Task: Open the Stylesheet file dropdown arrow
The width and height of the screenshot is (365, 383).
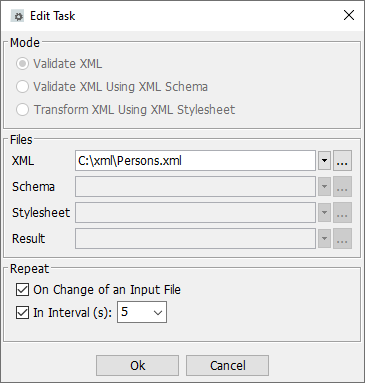Action: click(324, 213)
